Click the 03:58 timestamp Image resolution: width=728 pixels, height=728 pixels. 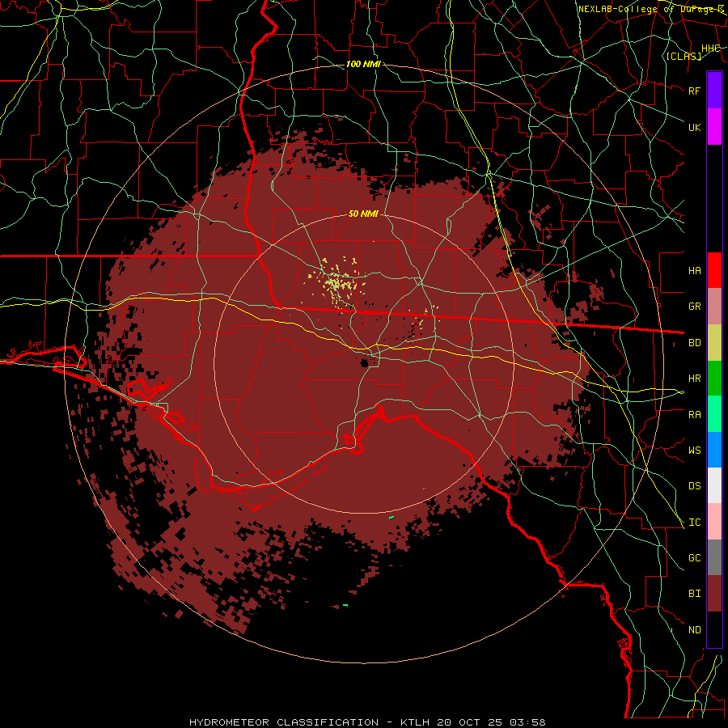[x=527, y=722]
